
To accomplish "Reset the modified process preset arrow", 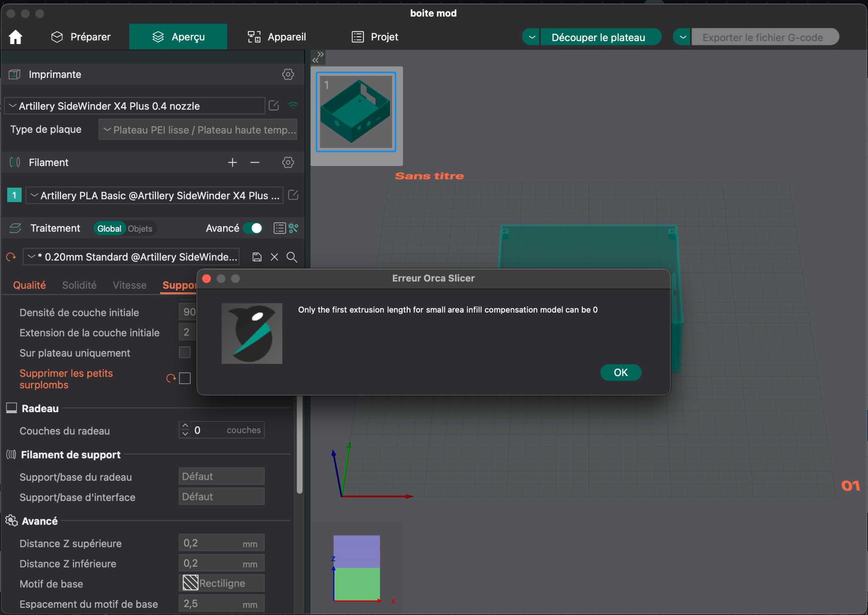I will tap(11, 257).
